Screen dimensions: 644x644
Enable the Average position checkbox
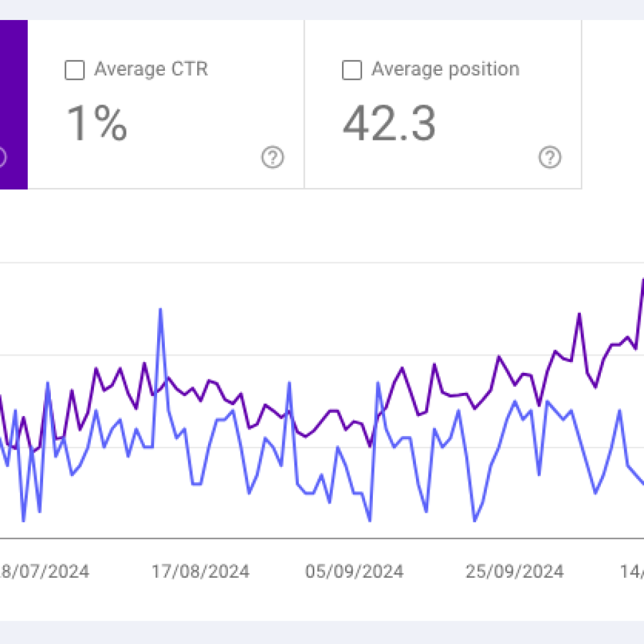(x=352, y=69)
